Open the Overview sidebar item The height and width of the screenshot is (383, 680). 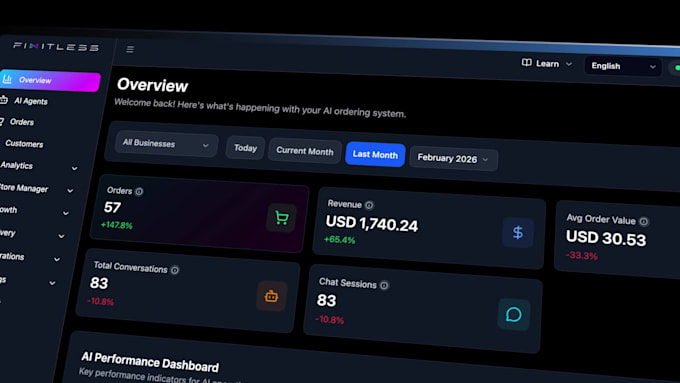(50, 80)
